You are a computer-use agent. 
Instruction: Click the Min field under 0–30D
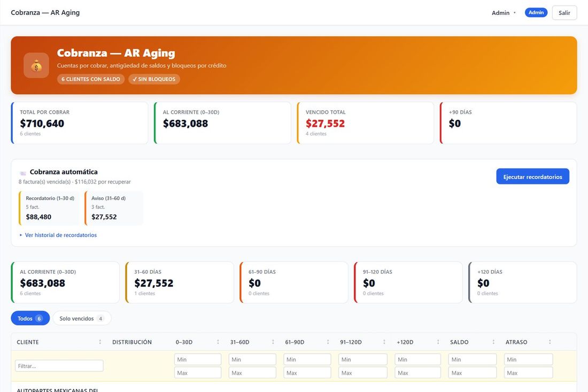click(x=198, y=359)
